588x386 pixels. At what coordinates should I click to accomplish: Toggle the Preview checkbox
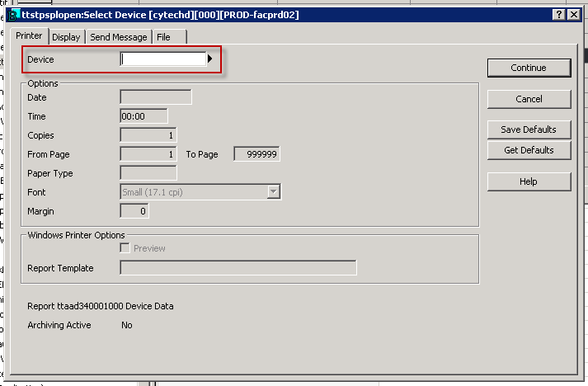125,248
